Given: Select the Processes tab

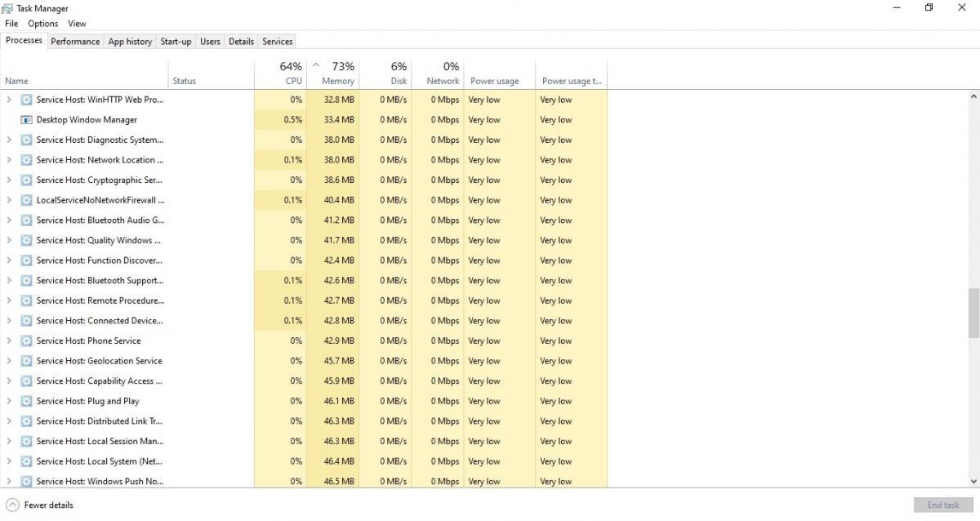Looking at the screenshot, I should click(24, 41).
